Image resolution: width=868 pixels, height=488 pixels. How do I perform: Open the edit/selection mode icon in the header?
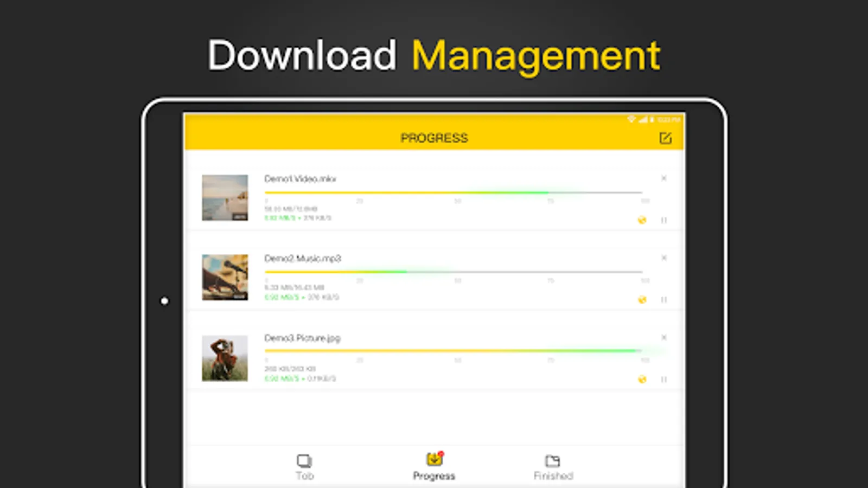(666, 138)
